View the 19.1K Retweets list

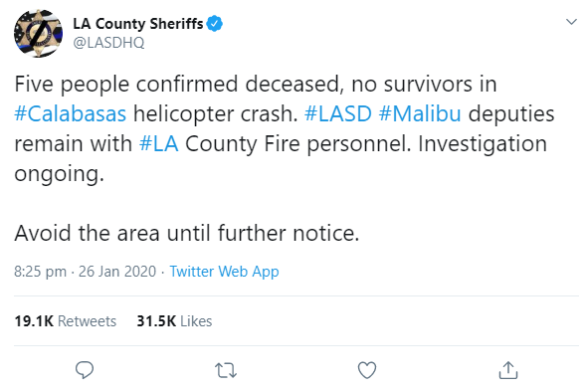click(x=66, y=321)
